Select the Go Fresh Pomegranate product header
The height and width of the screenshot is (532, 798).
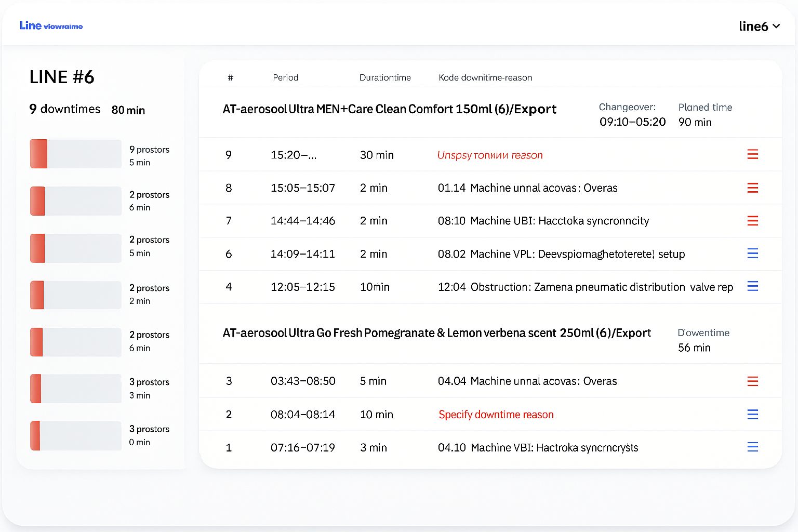click(436, 333)
